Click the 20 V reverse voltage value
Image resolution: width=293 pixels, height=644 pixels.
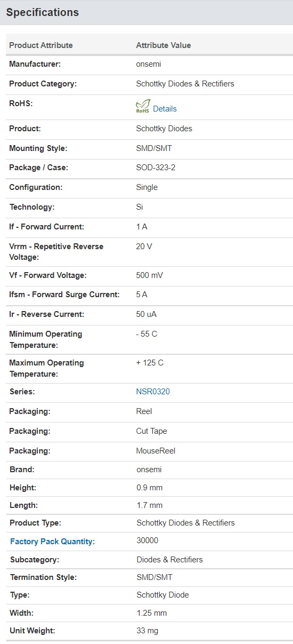tap(144, 247)
